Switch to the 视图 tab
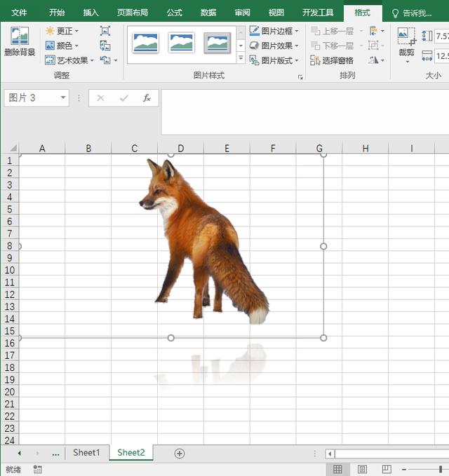The width and height of the screenshot is (449, 476). point(276,13)
